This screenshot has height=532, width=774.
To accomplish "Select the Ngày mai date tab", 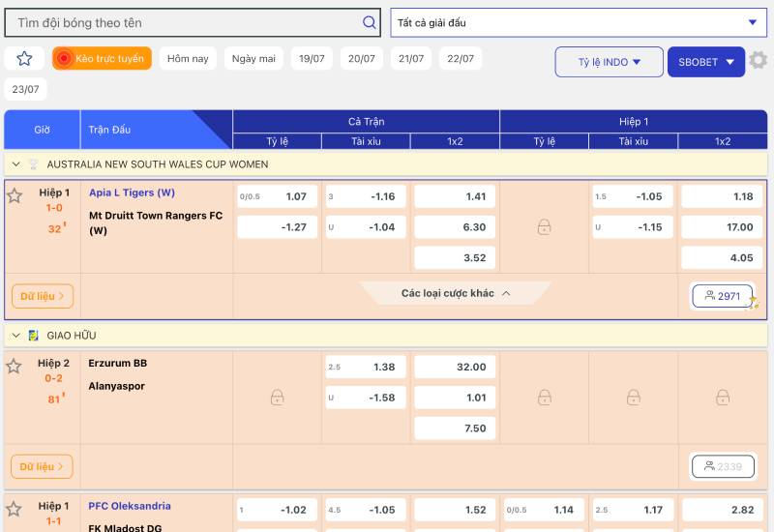I will (x=253, y=59).
